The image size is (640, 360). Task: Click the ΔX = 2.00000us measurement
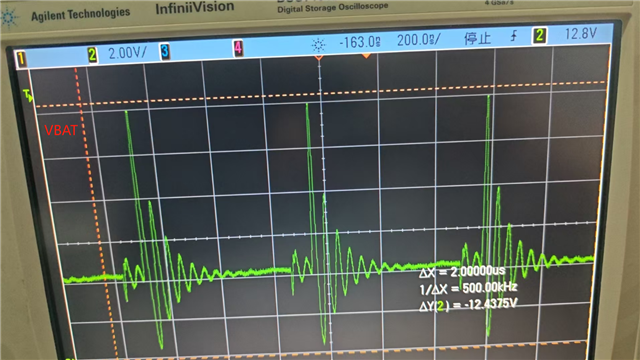(x=462, y=272)
